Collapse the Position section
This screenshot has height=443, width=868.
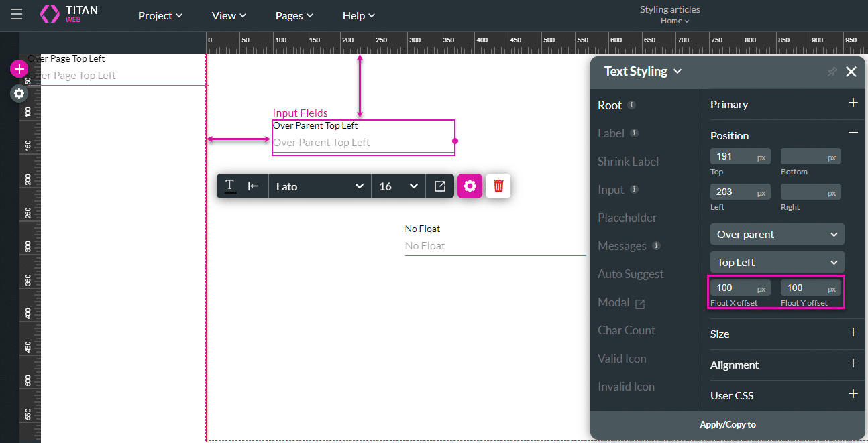[x=853, y=133]
